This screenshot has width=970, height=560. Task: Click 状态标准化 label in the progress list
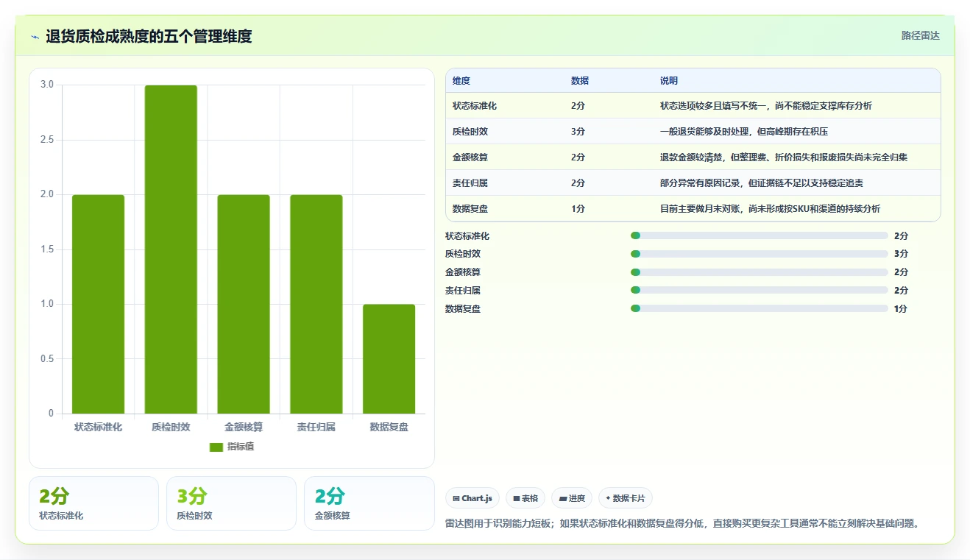click(x=467, y=236)
